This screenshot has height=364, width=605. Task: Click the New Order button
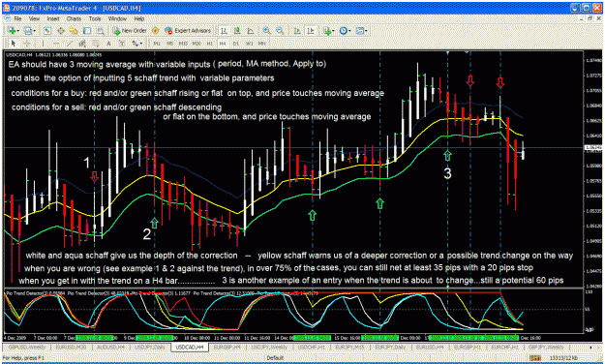(130, 30)
